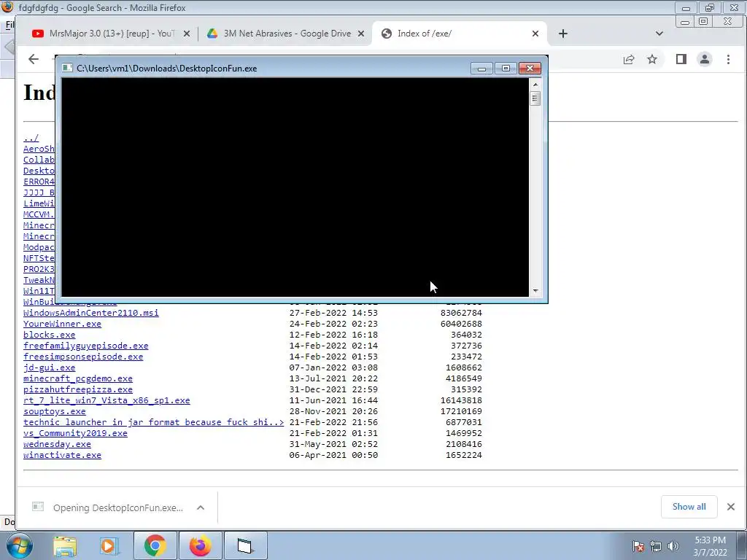Click the share page icon
This screenshot has width=747, height=560.
click(629, 59)
